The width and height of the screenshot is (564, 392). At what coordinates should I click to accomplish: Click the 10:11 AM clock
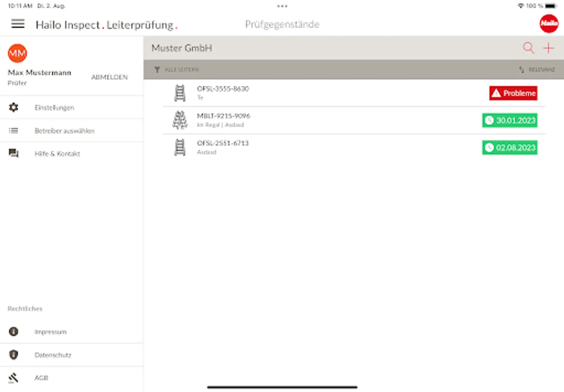[20, 6]
